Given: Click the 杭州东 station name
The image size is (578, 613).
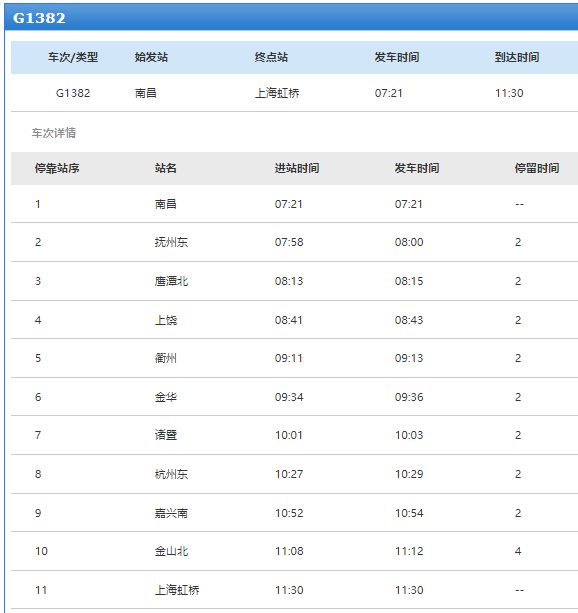Looking at the screenshot, I should click(171, 474).
